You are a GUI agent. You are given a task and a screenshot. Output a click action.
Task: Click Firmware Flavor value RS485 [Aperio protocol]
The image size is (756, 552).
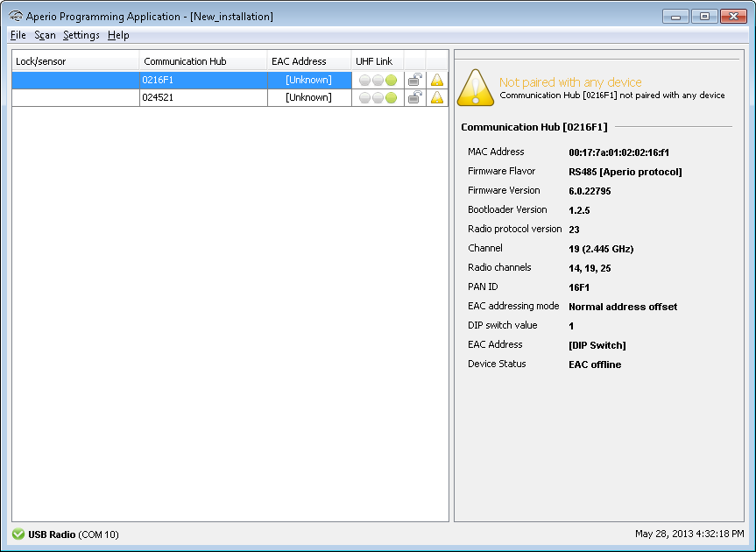coord(625,172)
